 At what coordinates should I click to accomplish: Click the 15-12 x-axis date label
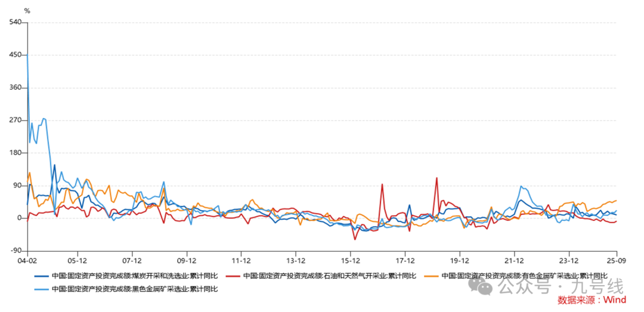pos(351,260)
